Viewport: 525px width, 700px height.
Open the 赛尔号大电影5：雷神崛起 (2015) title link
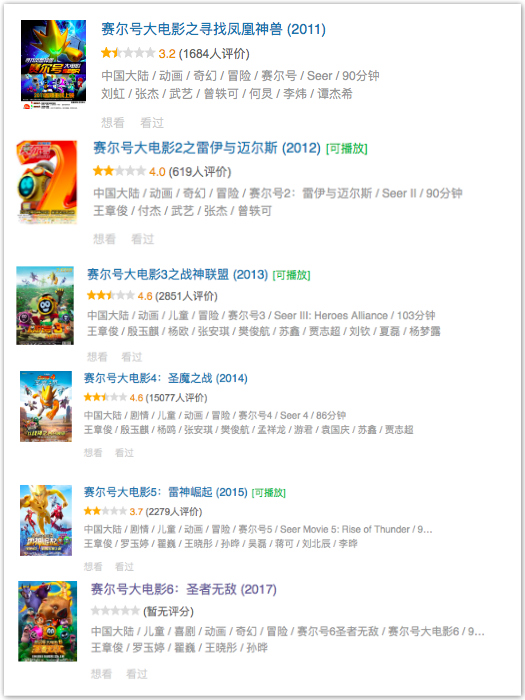pos(166,492)
